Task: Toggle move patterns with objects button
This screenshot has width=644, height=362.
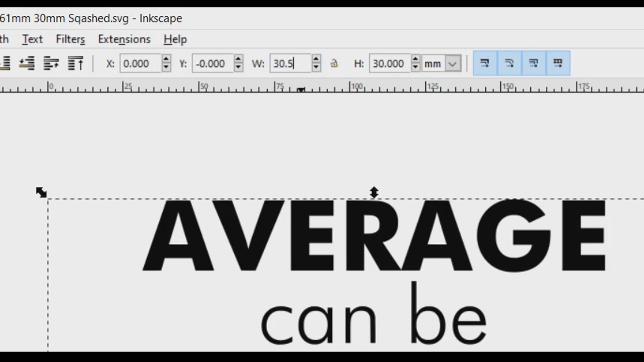Action: 558,63
